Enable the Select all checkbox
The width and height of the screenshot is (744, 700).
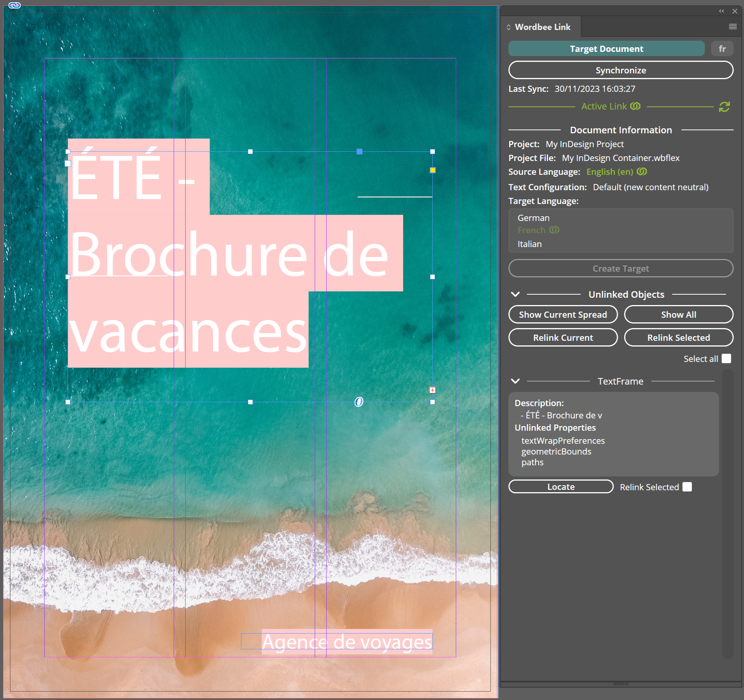pos(726,358)
